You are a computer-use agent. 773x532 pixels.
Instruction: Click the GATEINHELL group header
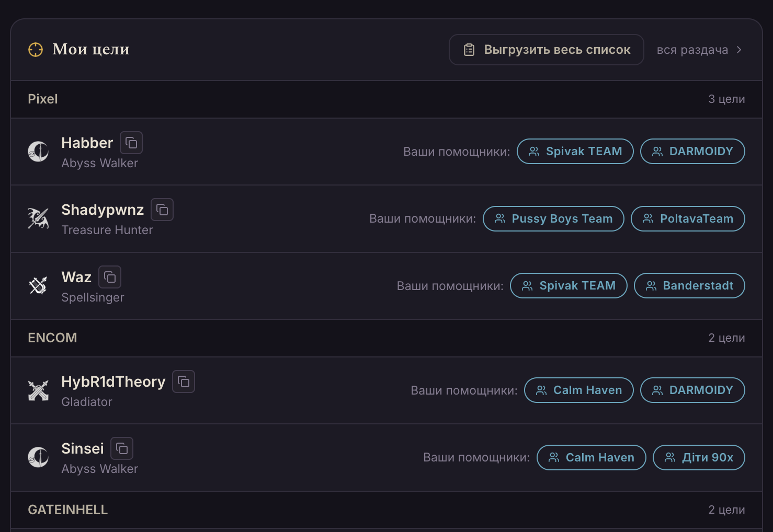(386, 510)
